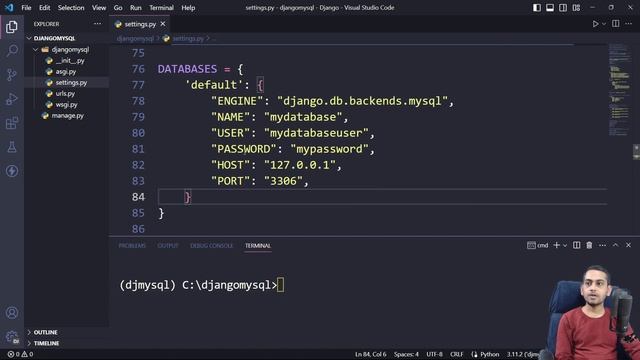The height and width of the screenshot is (360, 640).
Task: Open the Customize Layout icon
Action: point(576,8)
